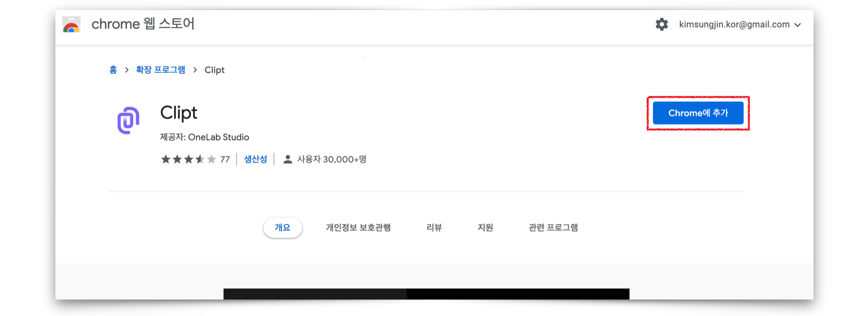Open the 관련 프로그램 tab
868x316 pixels.
tap(553, 228)
